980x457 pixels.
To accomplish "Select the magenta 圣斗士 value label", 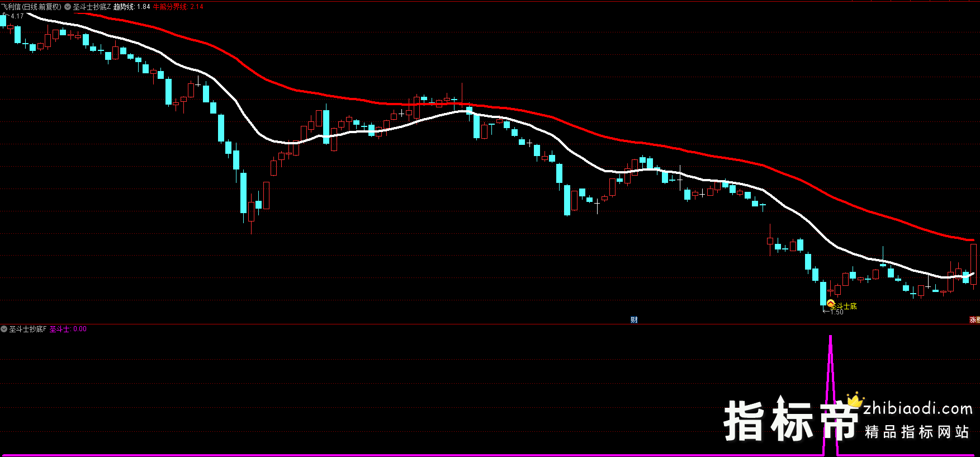I will tap(68, 329).
